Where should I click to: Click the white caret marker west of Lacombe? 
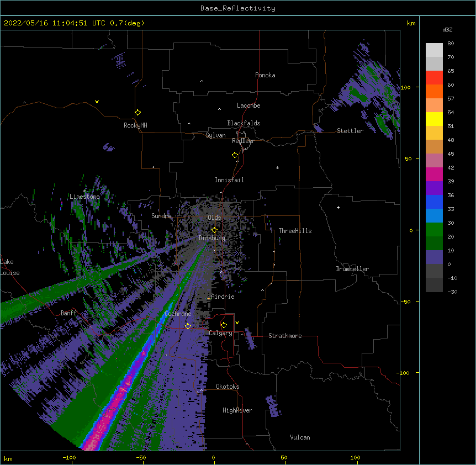(x=219, y=109)
